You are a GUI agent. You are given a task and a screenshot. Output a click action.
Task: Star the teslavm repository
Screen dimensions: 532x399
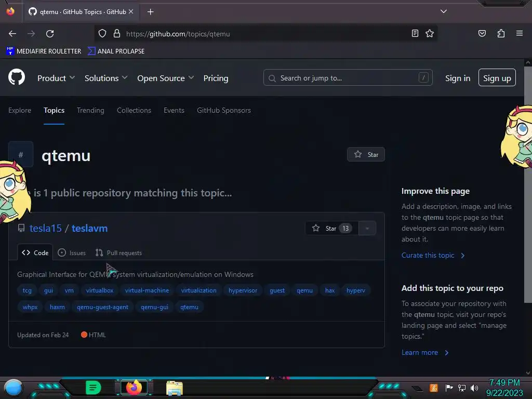pyautogui.click(x=332, y=229)
